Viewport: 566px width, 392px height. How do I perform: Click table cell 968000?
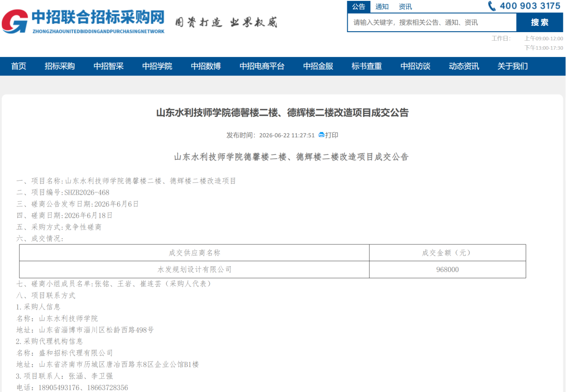point(447,269)
